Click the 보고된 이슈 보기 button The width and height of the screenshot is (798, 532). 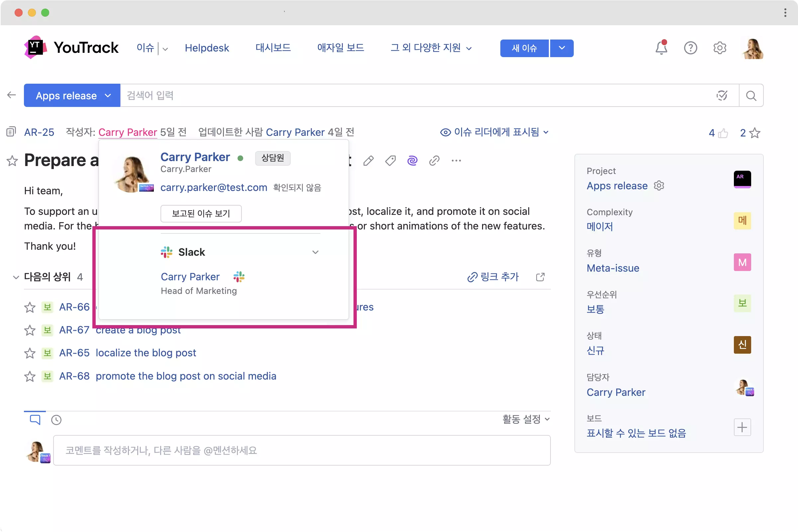(201, 214)
